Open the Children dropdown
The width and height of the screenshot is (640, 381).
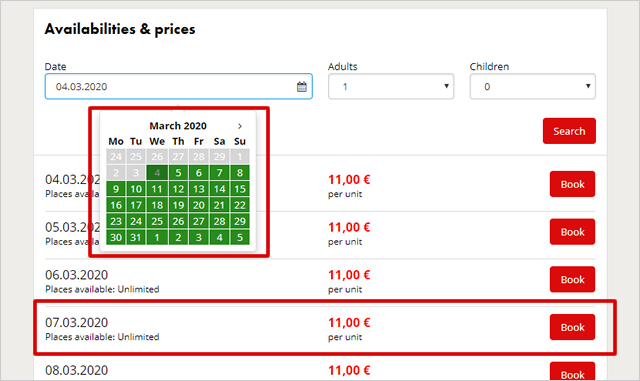point(533,87)
